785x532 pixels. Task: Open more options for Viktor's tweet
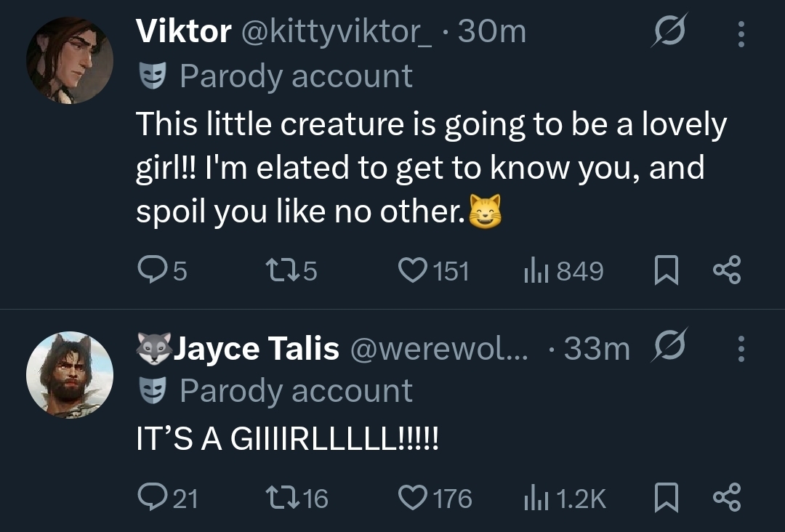(741, 33)
